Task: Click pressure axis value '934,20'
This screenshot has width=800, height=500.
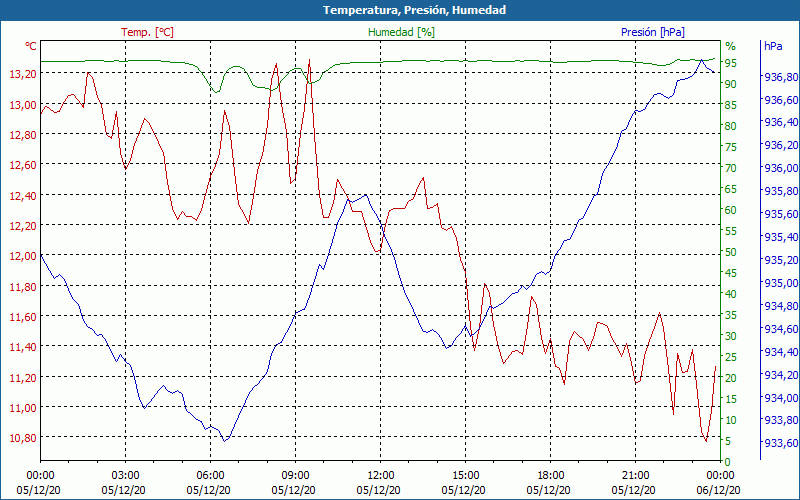Action: point(781,374)
